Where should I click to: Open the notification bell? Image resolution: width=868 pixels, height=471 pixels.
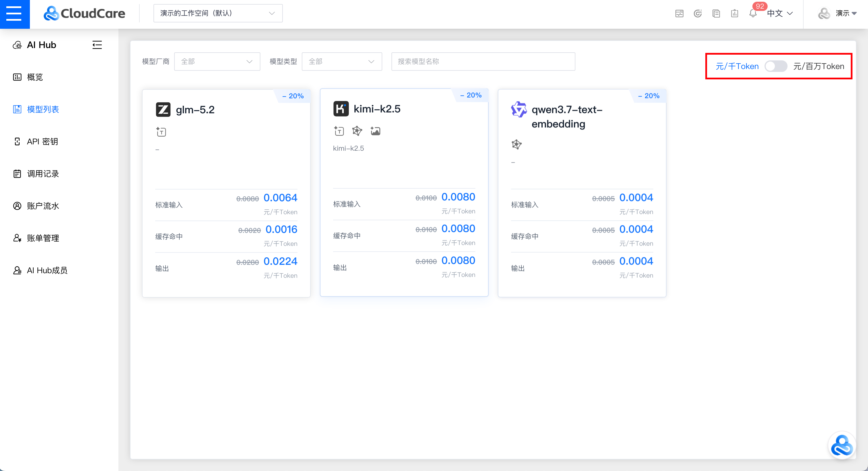click(753, 14)
